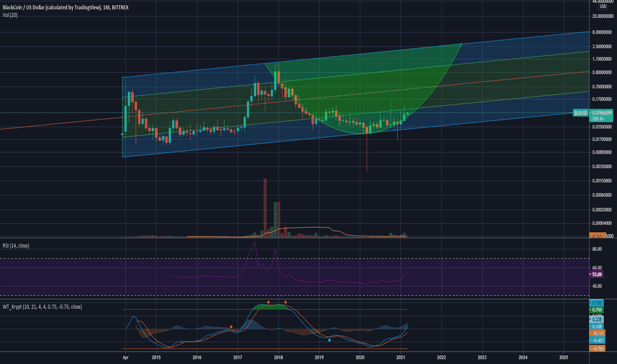Click the 2015 label on the time axis
Image resolution: width=617 pixels, height=364 pixels.
[156, 357]
